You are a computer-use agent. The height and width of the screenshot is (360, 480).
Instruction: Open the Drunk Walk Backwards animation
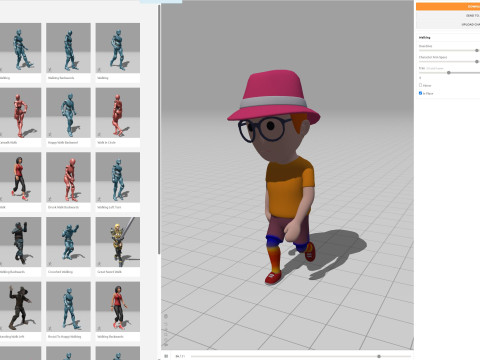[68, 177]
